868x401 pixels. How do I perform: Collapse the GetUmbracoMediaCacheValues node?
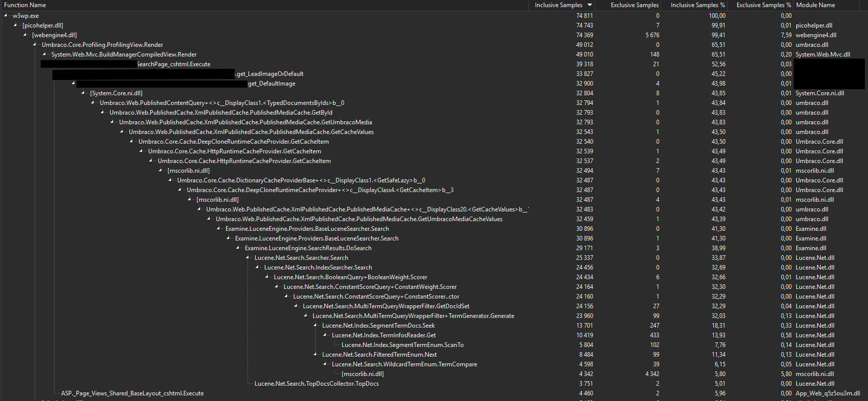tap(209, 219)
